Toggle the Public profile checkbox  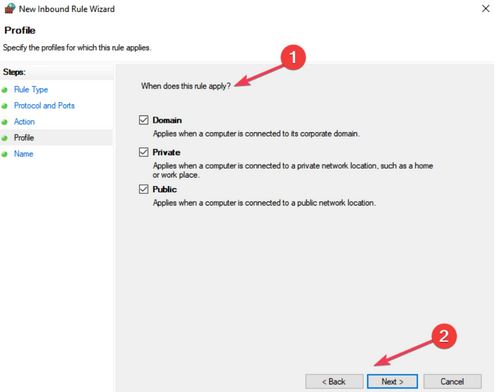click(144, 189)
